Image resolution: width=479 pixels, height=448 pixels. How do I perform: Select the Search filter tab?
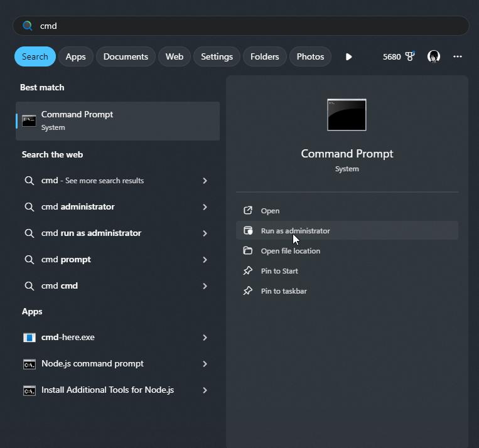pos(35,56)
